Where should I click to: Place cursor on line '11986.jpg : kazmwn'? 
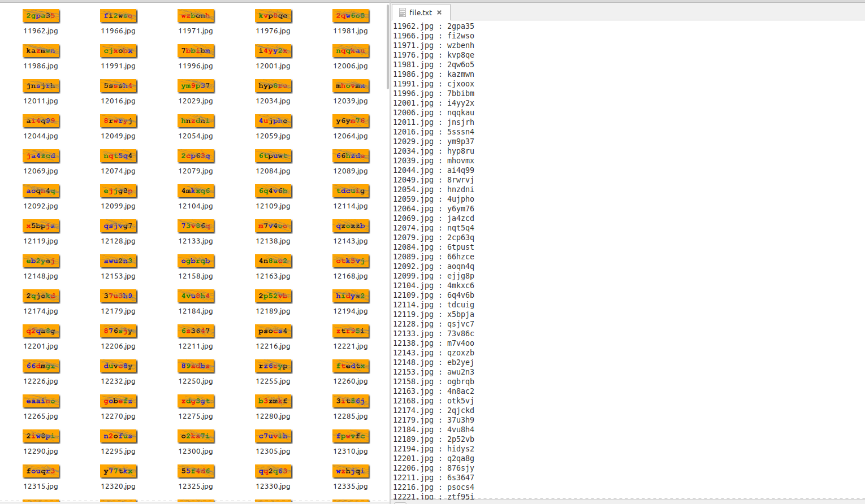[434, 74]
